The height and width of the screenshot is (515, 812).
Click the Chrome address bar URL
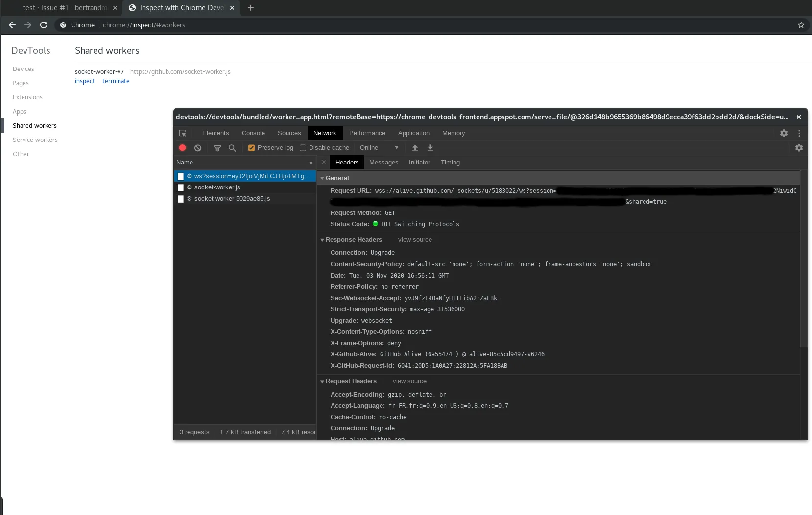(144, 25)
